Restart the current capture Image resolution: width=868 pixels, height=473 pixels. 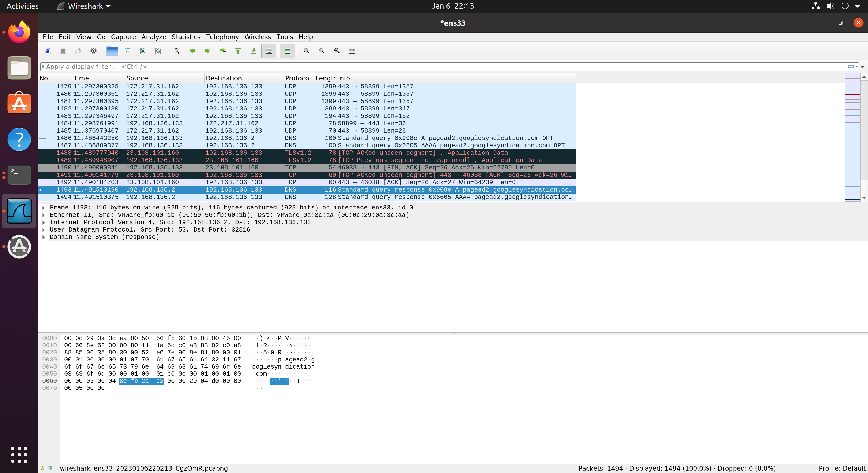[78, 51]
